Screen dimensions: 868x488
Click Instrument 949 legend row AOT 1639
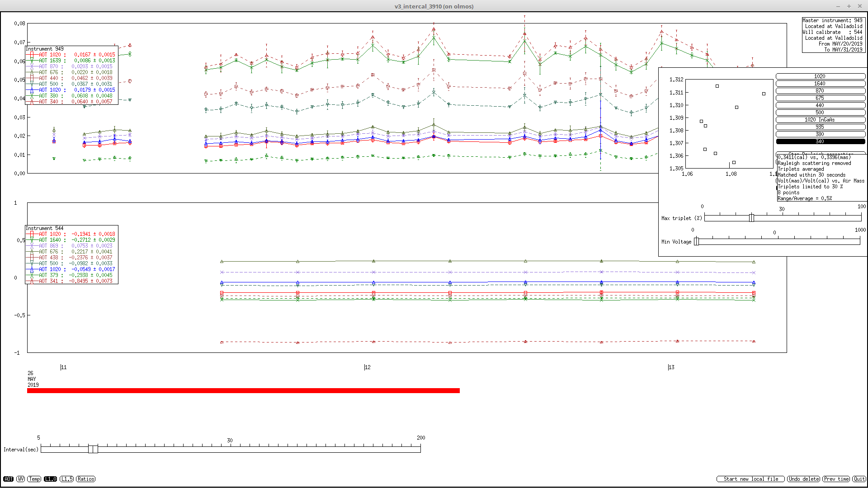coord(71,61)
